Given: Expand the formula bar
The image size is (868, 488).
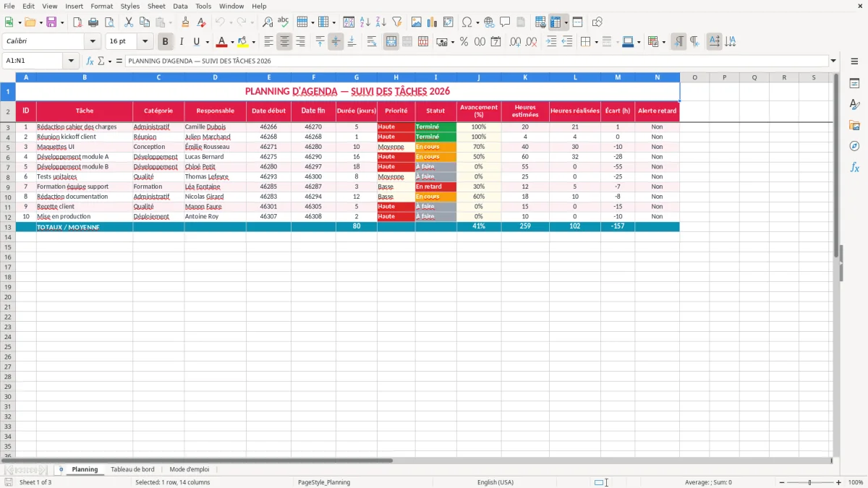Looking at the screenshot, I should (x=834, y=61).
